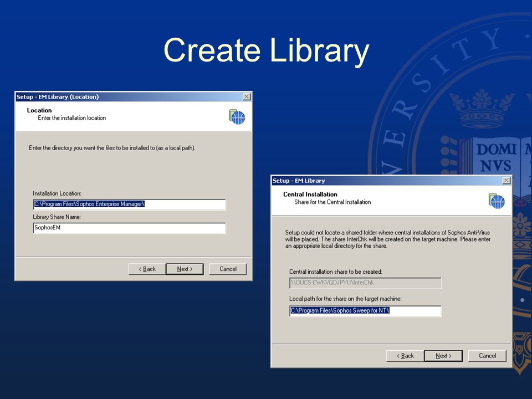Click the Library Share Name field
The image size is (532, 399).
[x=129, y=228]
